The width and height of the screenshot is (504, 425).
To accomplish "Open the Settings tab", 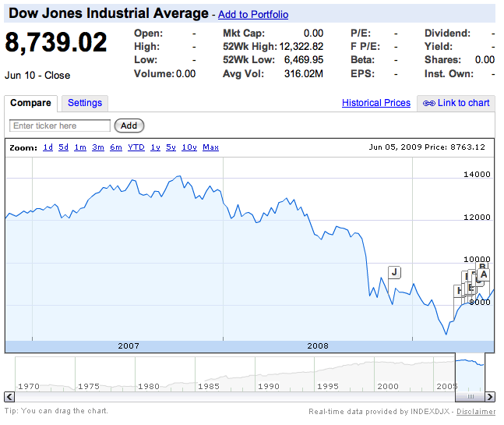I will pos(84,103).
